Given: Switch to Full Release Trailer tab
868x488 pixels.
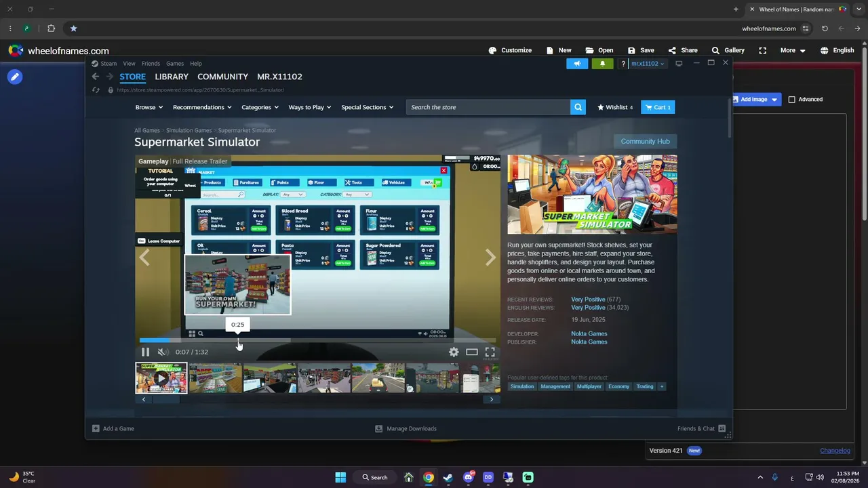Looking at the screenshot, I should point(200,161).
